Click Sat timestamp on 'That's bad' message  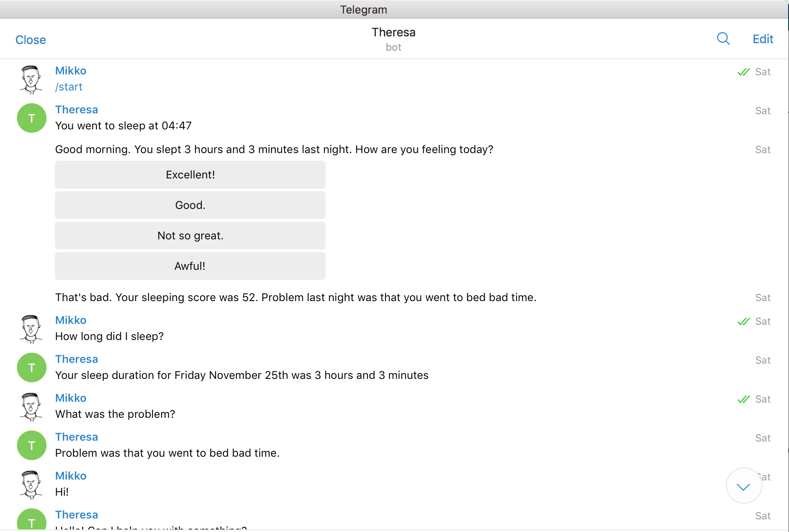[x=763, y=298]
